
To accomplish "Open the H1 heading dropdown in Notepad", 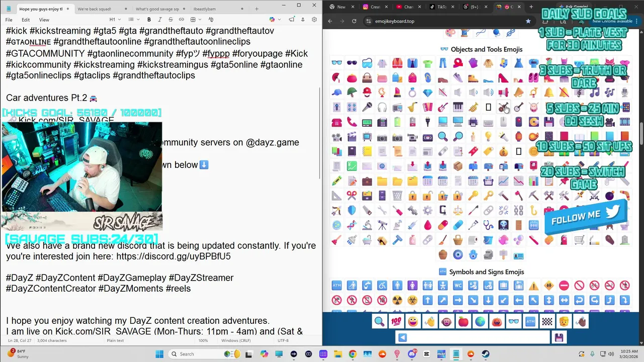I will pos(115,19).
